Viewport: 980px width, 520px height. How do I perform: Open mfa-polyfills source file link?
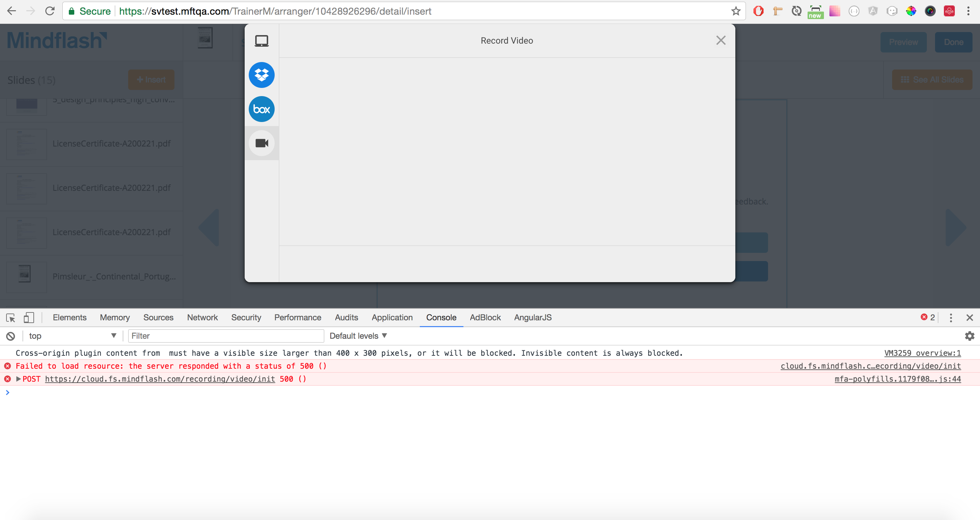click(x=898, y=379)
